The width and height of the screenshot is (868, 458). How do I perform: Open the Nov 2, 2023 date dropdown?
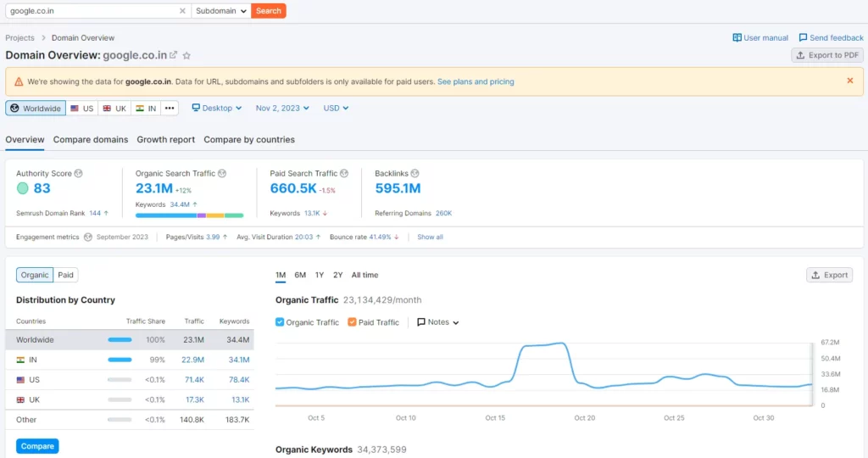(282, 108)
